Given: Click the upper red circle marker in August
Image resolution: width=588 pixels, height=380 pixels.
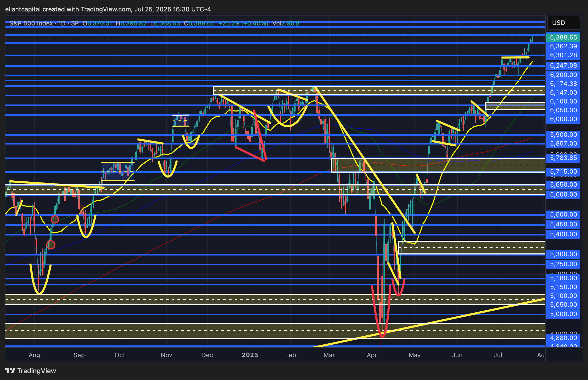Looking at the screenshot, I should click(55, 219).
